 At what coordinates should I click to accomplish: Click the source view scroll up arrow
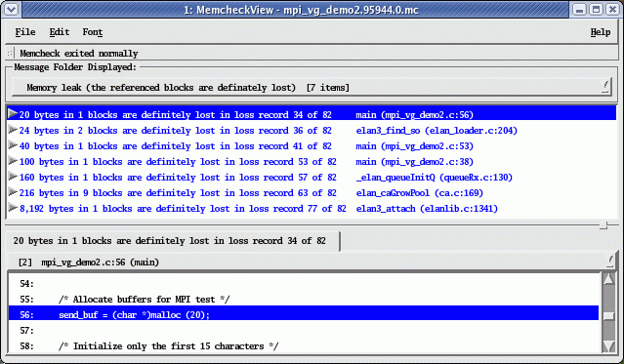(608, 280)
